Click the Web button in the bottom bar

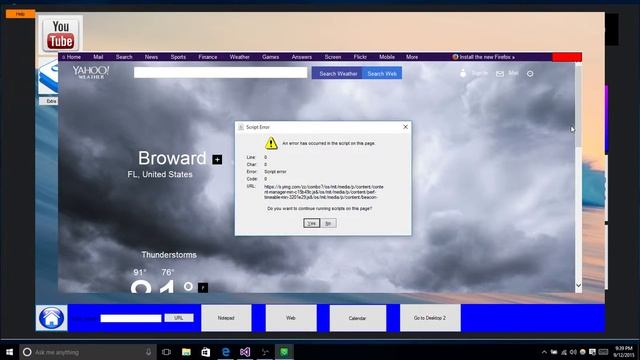291,318
